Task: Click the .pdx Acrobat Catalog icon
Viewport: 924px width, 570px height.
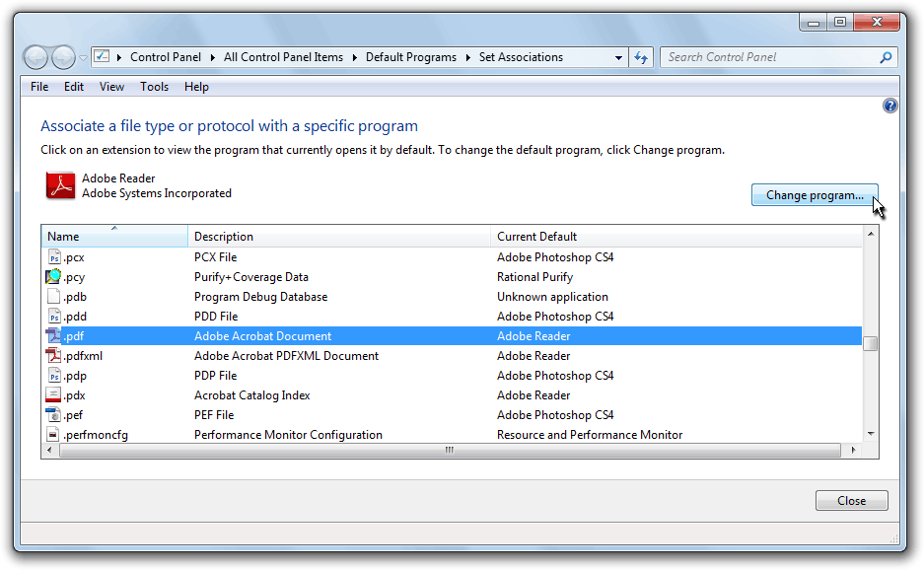Action: coord(53,394)
